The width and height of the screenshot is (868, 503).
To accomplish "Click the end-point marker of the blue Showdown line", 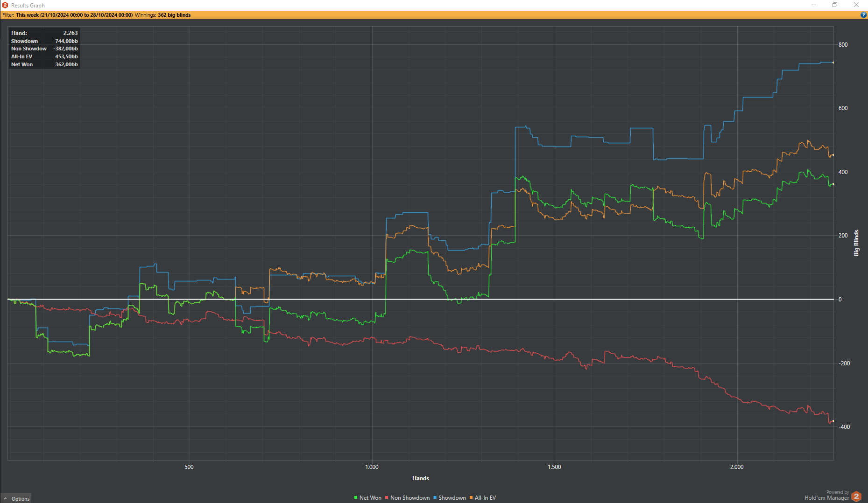I will click(833, 63).
